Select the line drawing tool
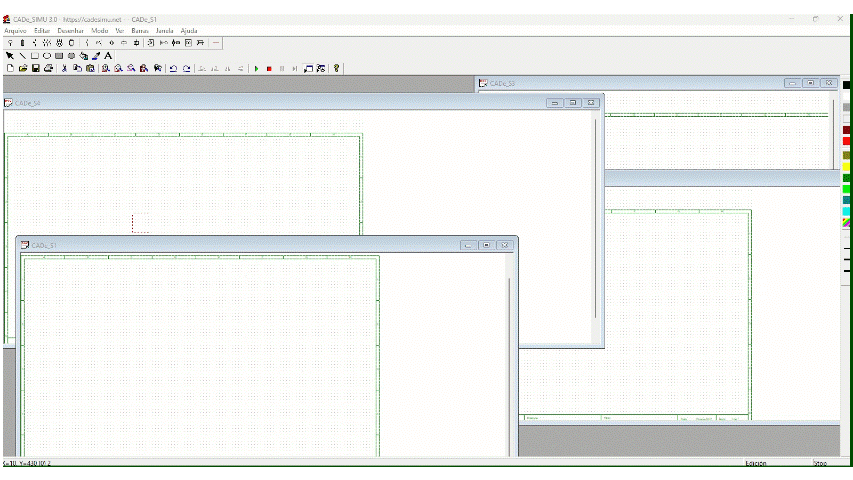The width and height of the screenshot is (853, 480). point(22,56)
